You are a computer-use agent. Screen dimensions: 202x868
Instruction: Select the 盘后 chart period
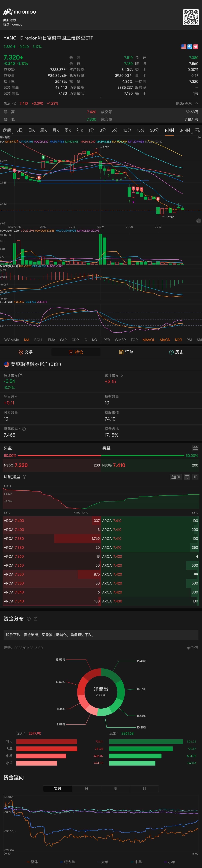coord(7,130)
